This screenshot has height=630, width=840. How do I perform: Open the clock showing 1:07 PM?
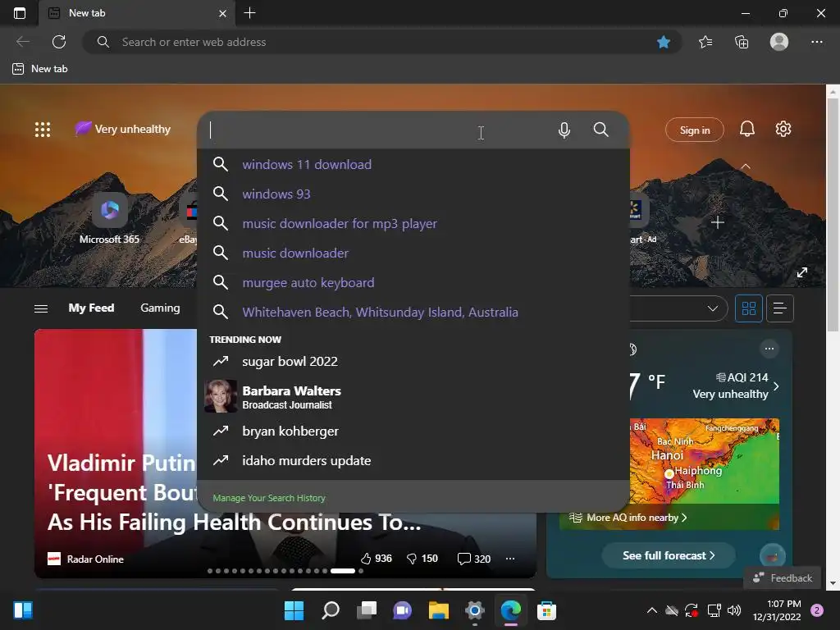pyautogui.click(x=777, y=610)
